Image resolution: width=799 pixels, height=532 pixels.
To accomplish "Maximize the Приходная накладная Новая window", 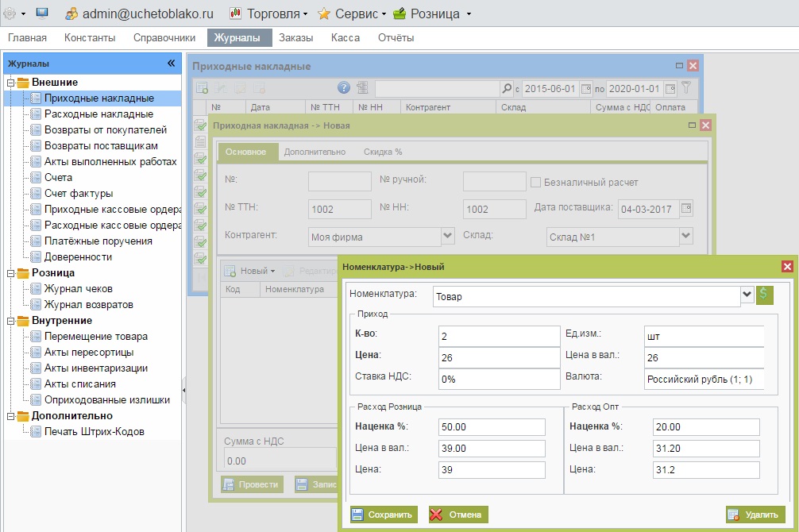I will click(x=692, y=125).
